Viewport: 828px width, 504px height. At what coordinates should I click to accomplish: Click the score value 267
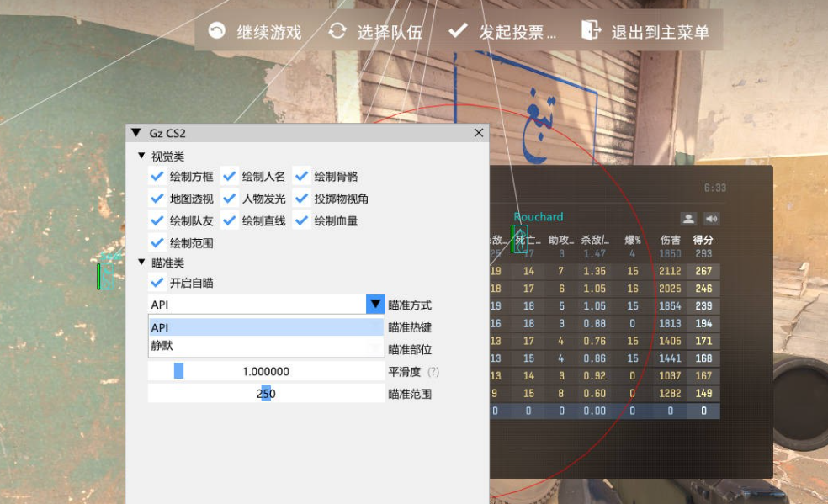(703, 271)
